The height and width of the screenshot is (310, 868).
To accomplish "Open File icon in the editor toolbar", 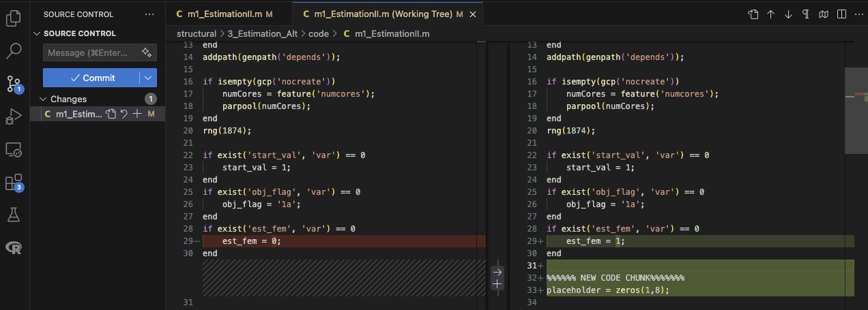I will tap(753, 14).
